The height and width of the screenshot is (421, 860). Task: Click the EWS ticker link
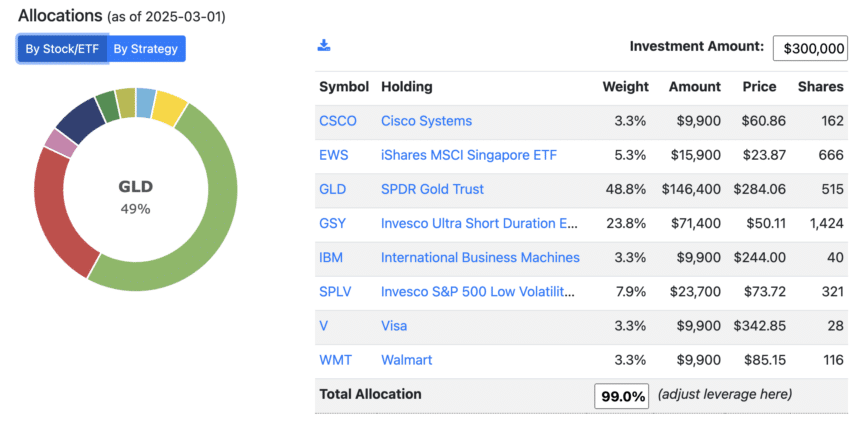click(333, 155)
